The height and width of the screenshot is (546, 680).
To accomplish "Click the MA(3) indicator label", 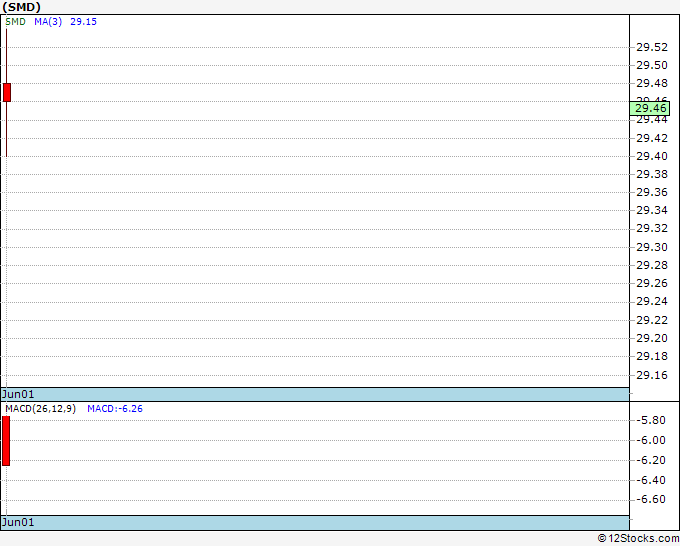I will (x=48, y=22).
